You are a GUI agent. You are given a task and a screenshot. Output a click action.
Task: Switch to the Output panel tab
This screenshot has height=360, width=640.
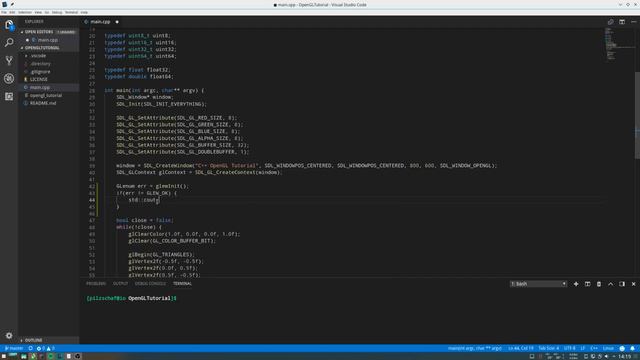click(x=120, y=284)
